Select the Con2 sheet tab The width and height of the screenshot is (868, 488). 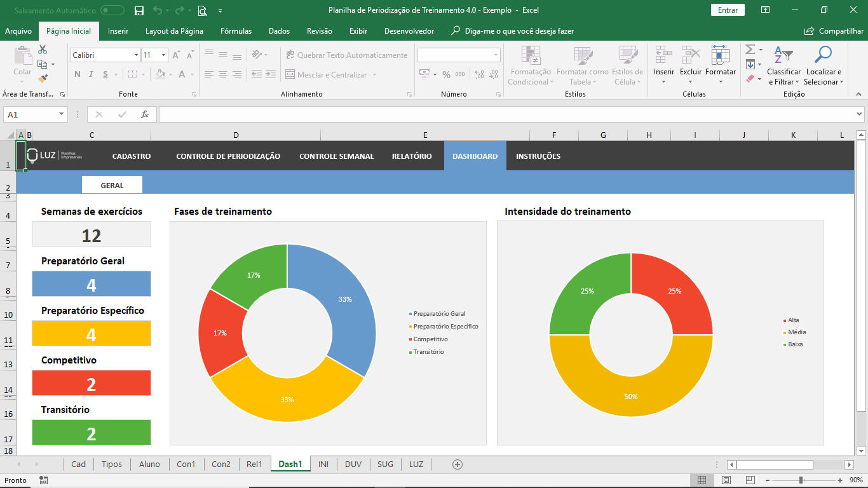(x=220, y=464)
